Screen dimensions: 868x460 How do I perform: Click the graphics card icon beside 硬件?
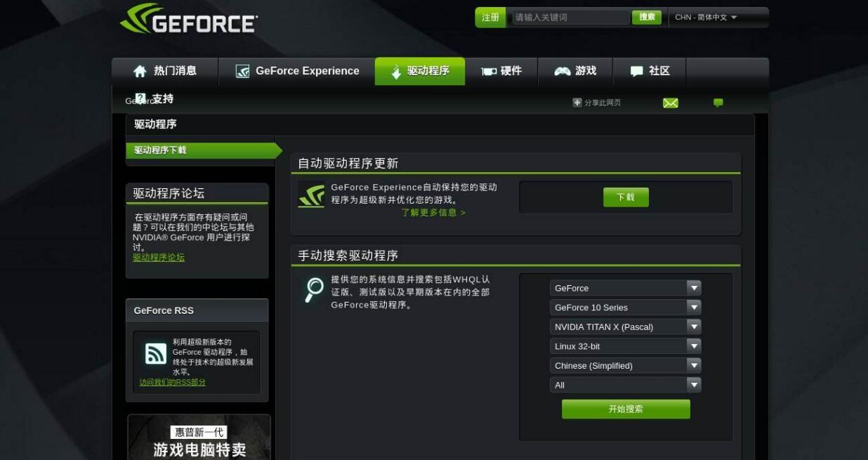coord(489,71)
